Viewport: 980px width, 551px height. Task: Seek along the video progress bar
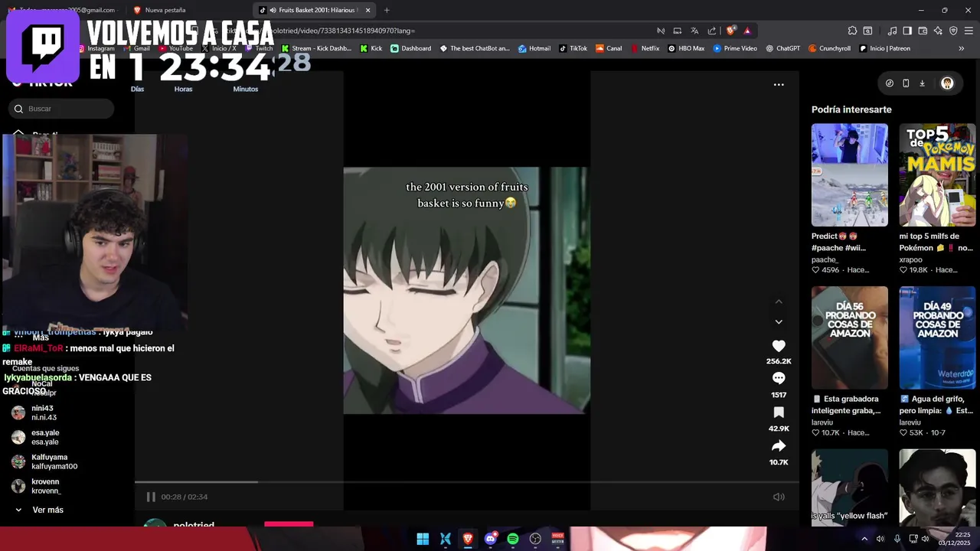click(466, 482)
